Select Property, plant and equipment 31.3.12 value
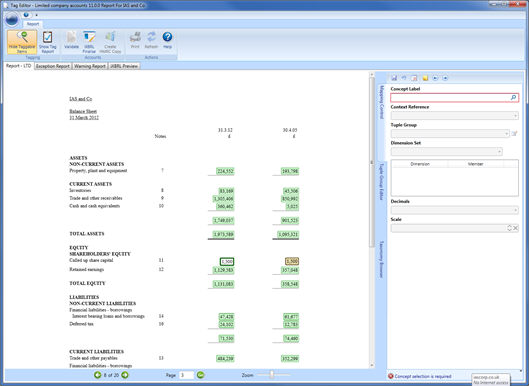The width and height of the screenshot is (529, 386). click(x=225, y=171)
